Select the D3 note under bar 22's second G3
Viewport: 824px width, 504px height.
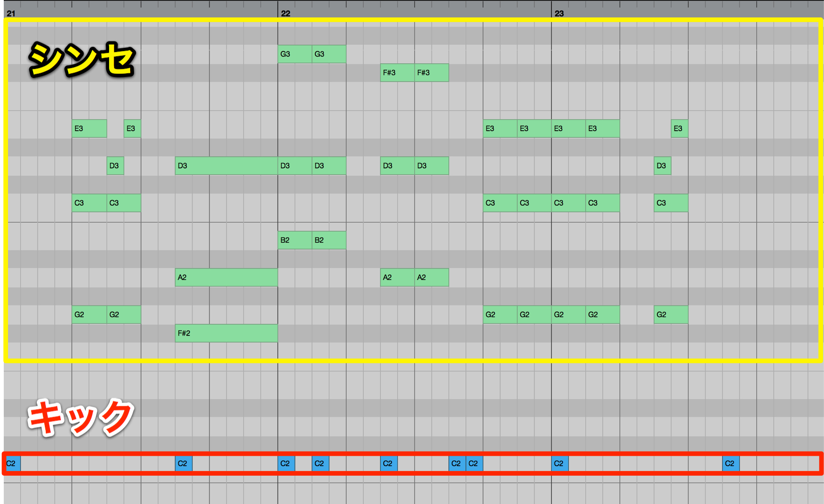click(x=329, y=166)
